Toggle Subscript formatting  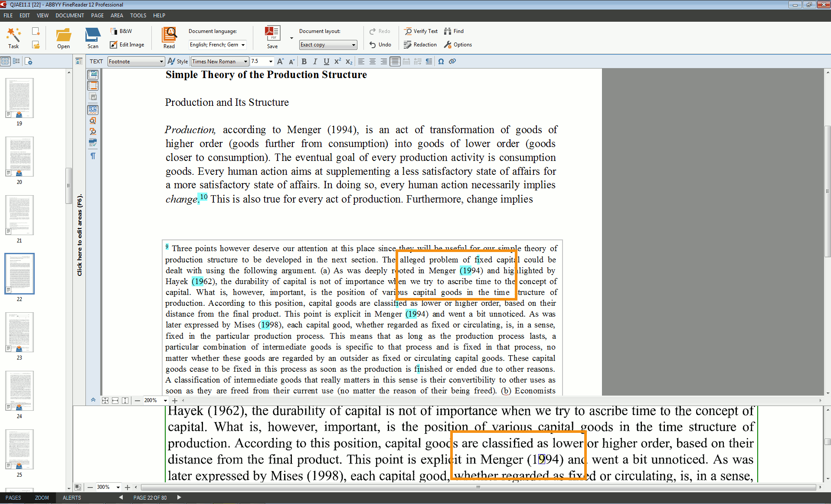tap(349, 62)
